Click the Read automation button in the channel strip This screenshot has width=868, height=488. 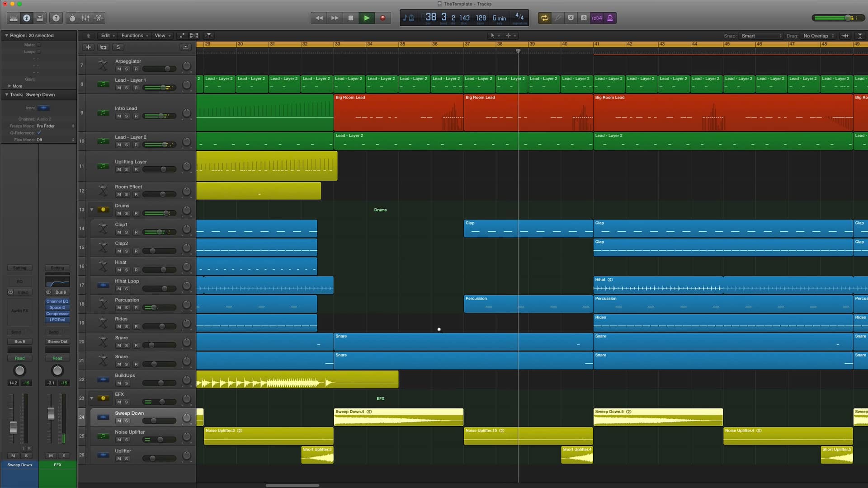pos(19,358)
